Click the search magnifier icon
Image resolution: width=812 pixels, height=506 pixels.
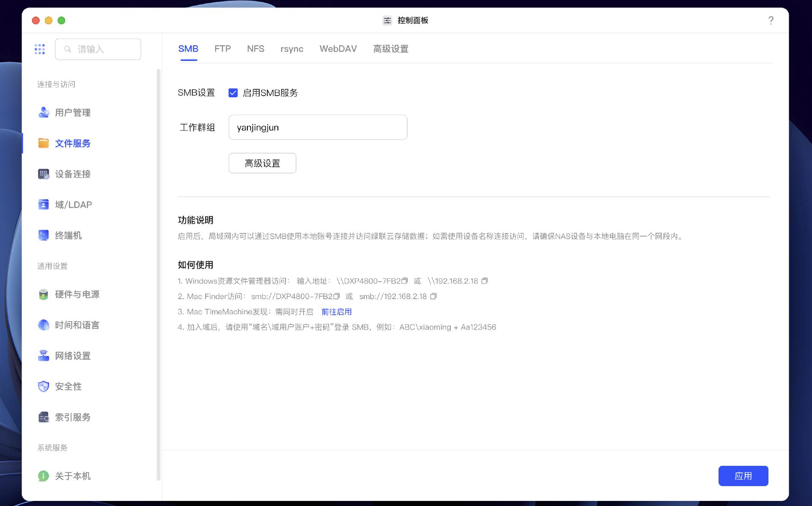pos(68,49)
